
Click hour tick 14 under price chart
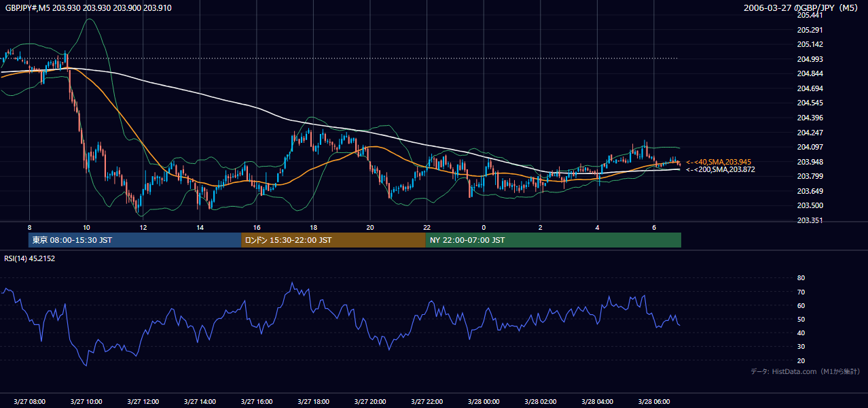pos(200,226)
